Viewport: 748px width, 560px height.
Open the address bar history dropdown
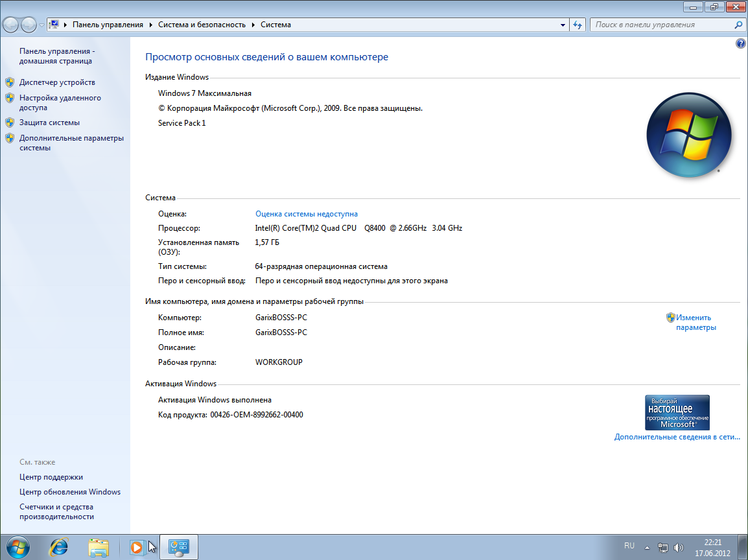tap(563, 25)
